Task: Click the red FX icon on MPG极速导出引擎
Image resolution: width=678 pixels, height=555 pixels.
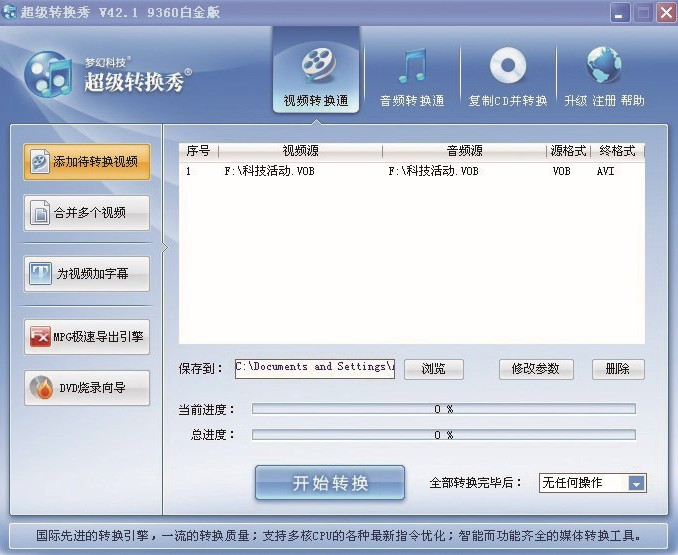Action: pos(40,336)
